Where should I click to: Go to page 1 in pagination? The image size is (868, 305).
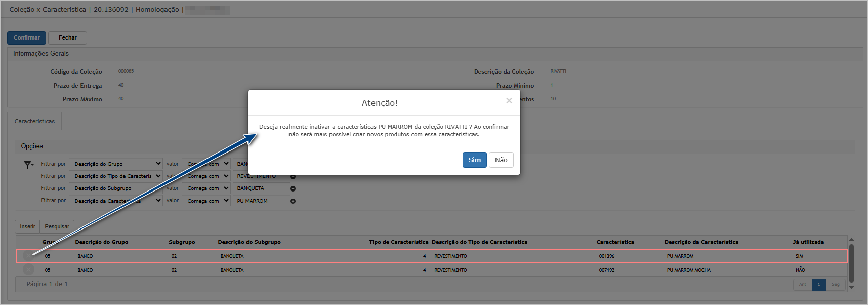pyautogui.click(x=818, y=284)
